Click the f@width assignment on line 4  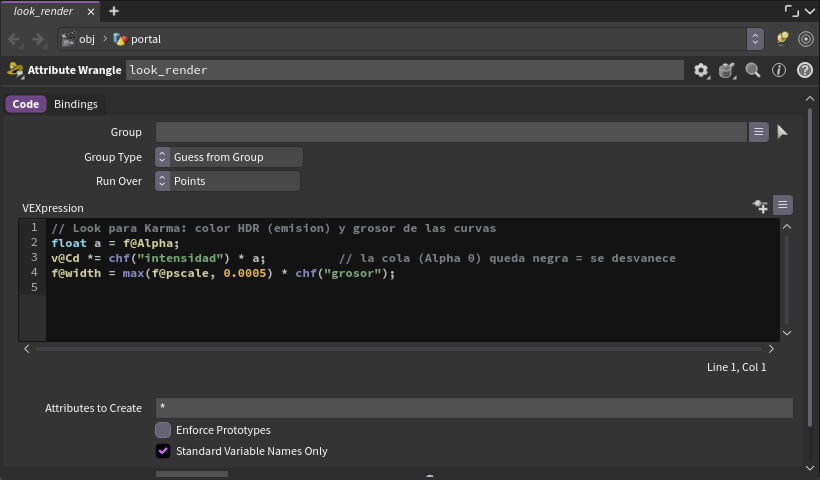223,273
